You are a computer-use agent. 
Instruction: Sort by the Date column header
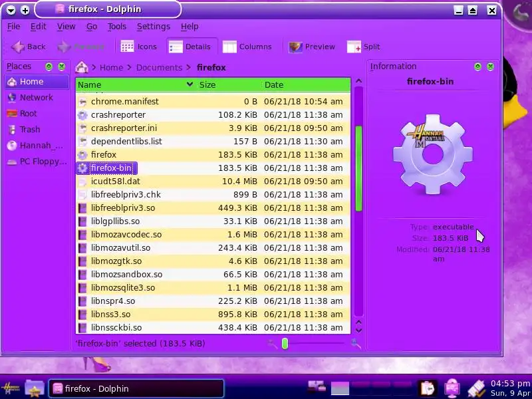tap(307, 85)
